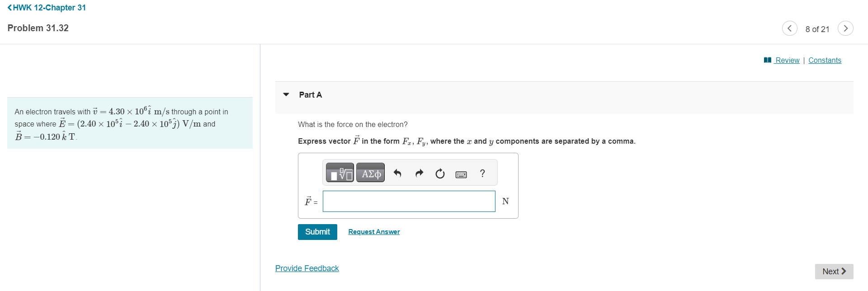
Task: Click the Part A header label
Action: (x=310, y=94)
